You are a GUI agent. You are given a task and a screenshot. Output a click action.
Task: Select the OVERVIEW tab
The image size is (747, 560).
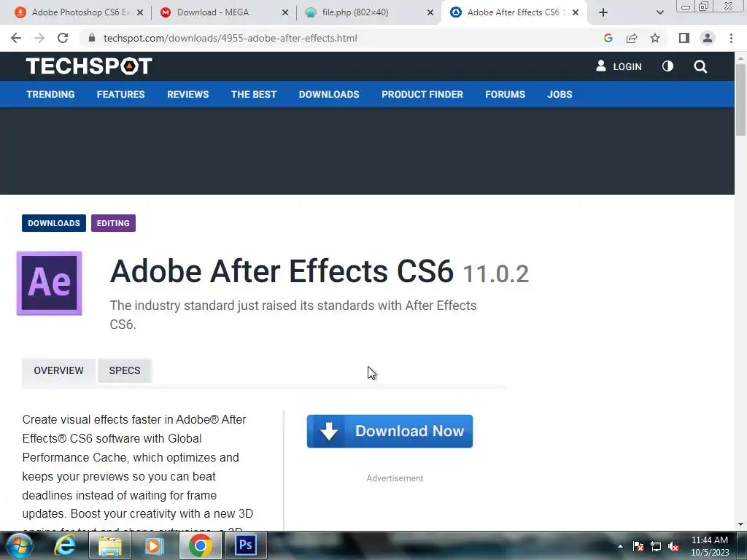[x=58, y=370]
